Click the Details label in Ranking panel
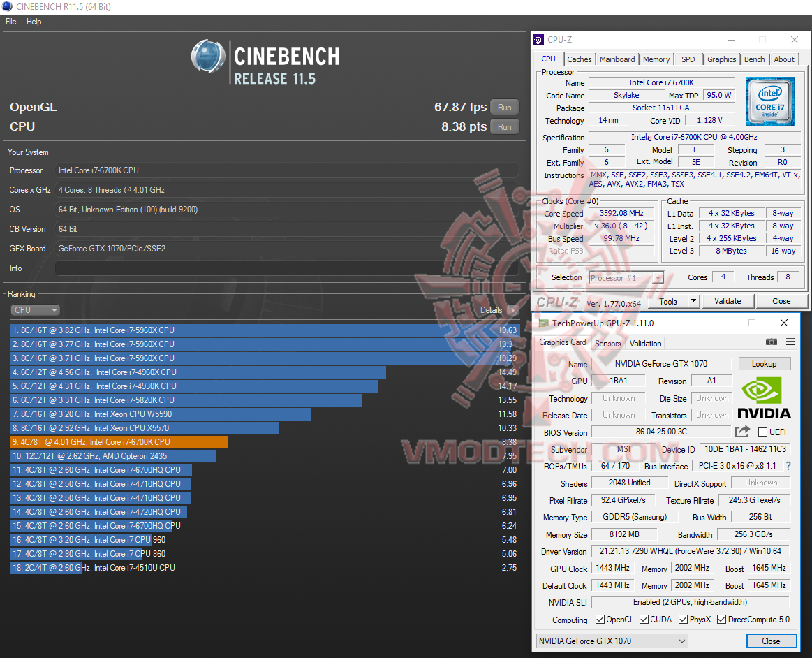812x658 pixels. click(x=491, y=310)
